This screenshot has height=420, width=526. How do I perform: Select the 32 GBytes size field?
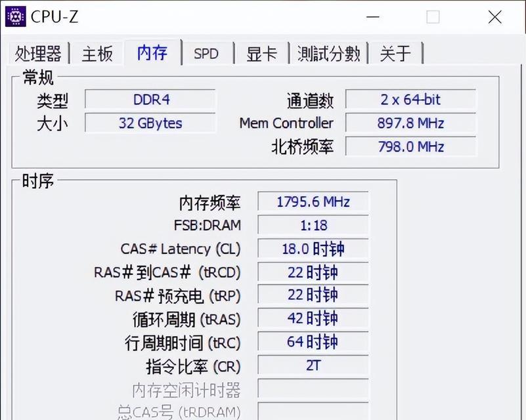(150, 123)
